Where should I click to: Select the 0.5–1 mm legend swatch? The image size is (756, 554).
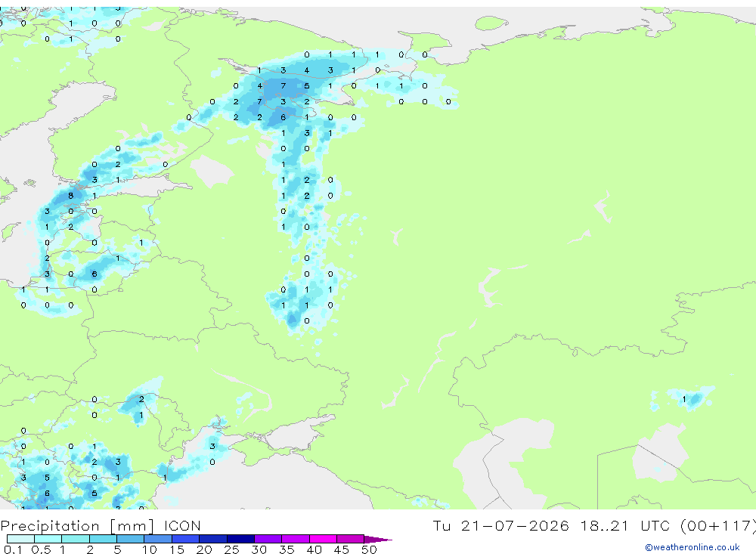click(x=48, y=539)
